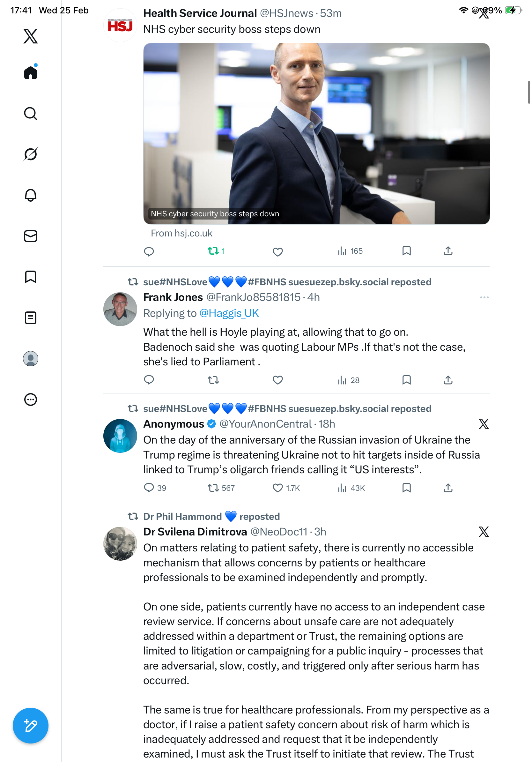The height and width of the screenshot is (762, 532).
Task: Open the NHS cyber security boss article image
Action: 316,133
